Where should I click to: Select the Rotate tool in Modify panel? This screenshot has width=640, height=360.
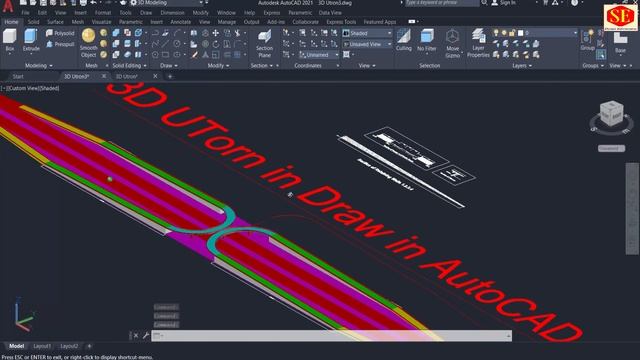(216, 44)
